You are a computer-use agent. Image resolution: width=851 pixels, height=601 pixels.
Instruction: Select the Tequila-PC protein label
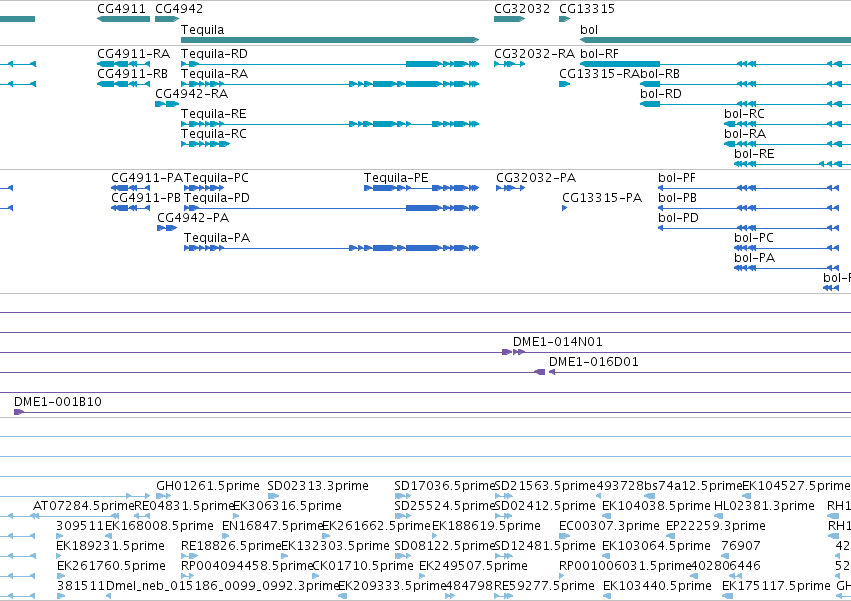coord(217,178)
